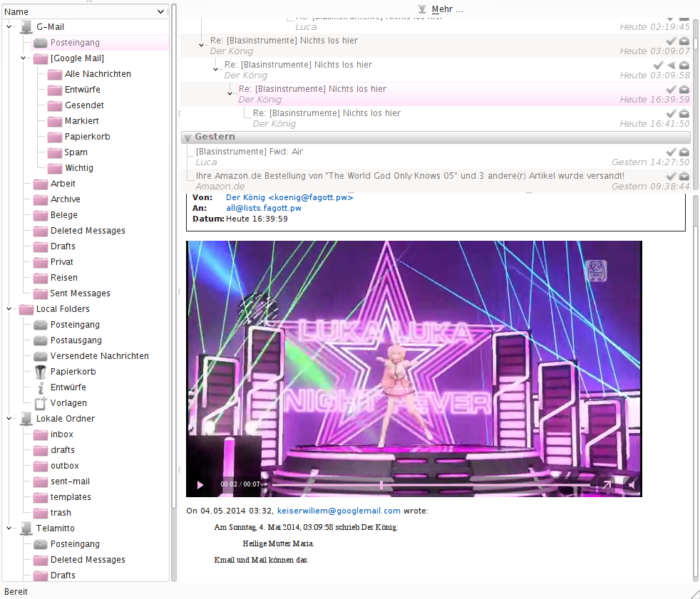
Task: Toggle read envelope on the 03:09:58 message
Action: pos(684,65)
